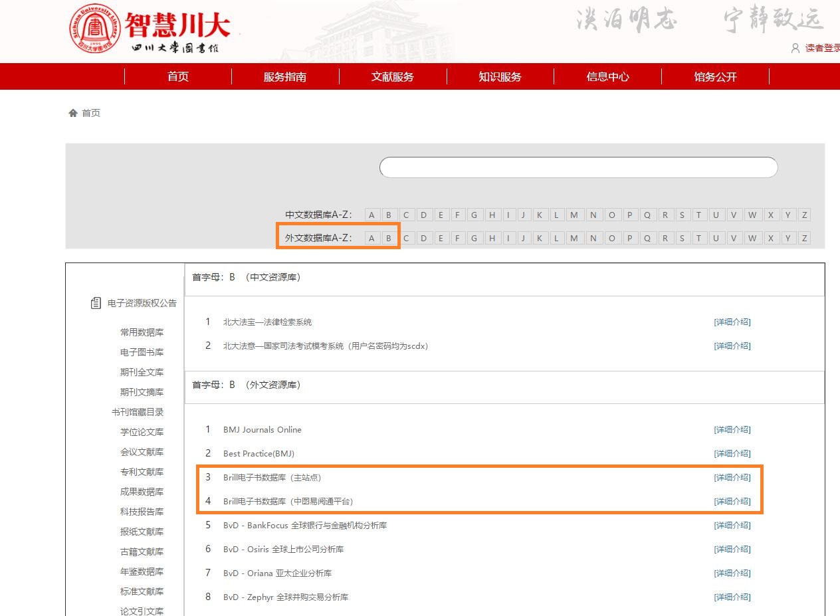840x616 pixels.
Task: Open the 馆务公开 menu
Action: click(715, 76)
